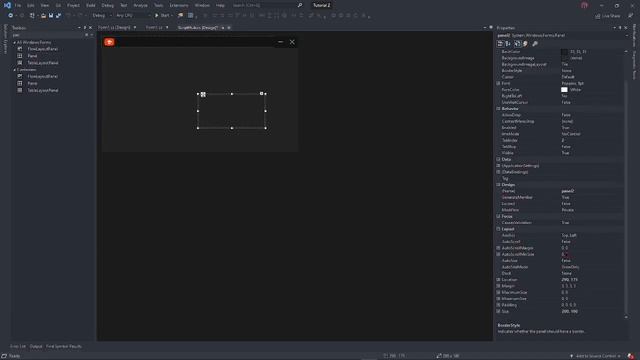This screenshot has width=640, height=360.
Task: Click the Anchor value Top, Left
Action: pyautogui.click(x=569, y=236)
